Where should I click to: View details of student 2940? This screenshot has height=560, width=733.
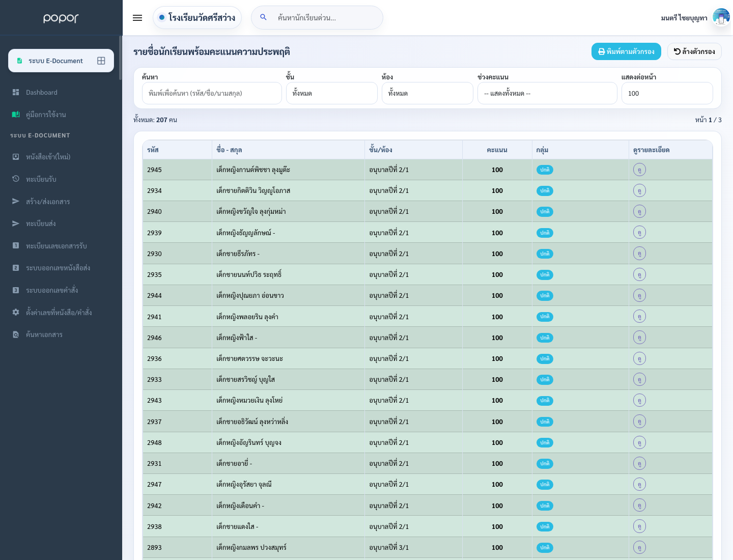[639, 211]
